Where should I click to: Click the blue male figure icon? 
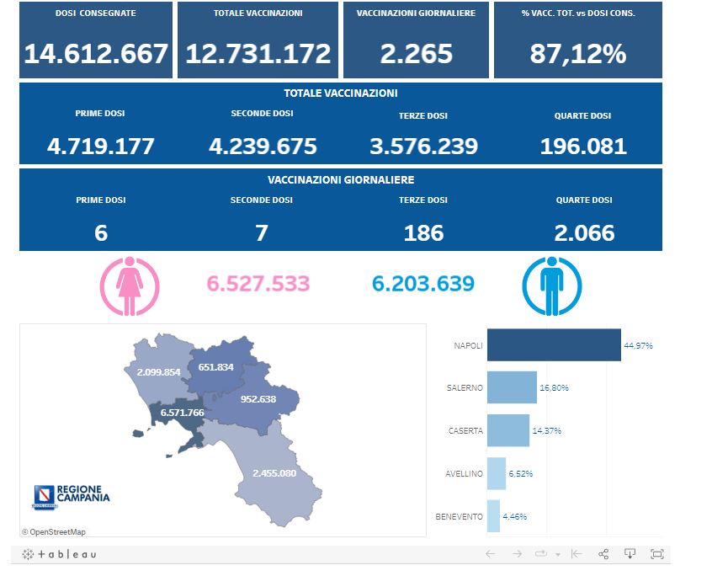[x=552, y=286]
